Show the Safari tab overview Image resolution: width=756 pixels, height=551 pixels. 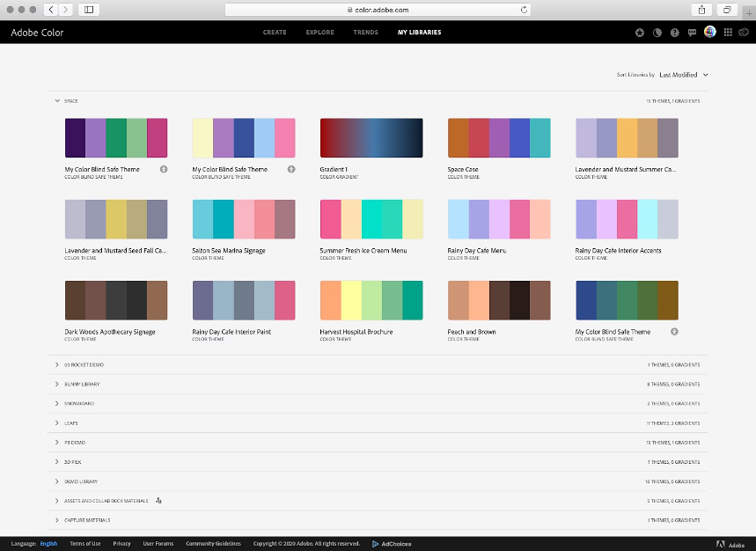727,10
